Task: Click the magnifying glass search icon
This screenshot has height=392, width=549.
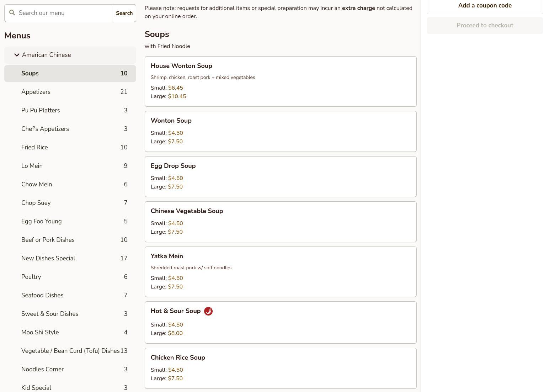Action: click(12, 13)
